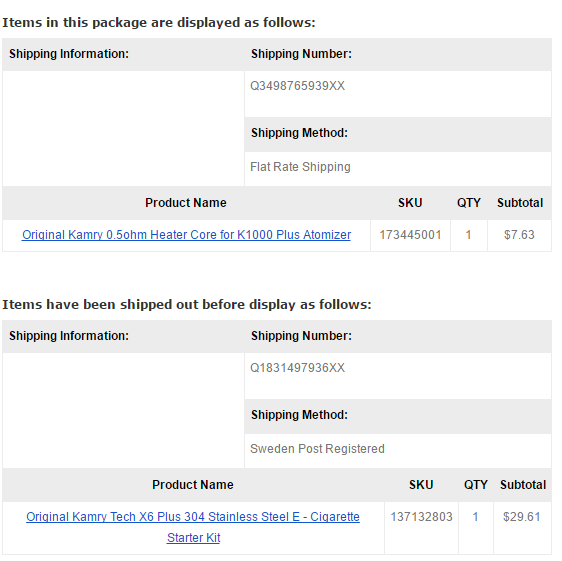
Task: Click the 'Items in this package' heading
Action: (159, 23)
